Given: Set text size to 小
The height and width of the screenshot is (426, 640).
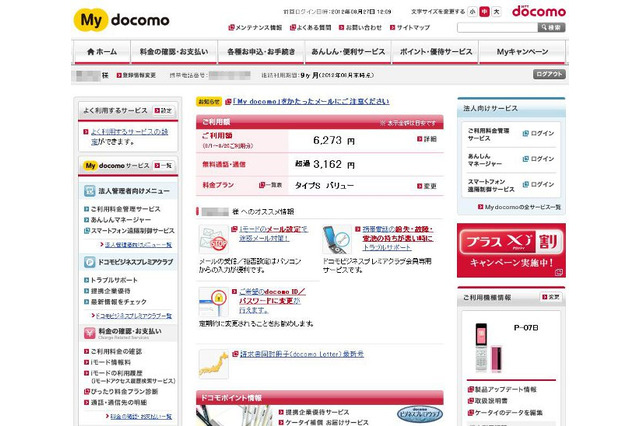Looking at the screenshot, I should pos(471,12).
